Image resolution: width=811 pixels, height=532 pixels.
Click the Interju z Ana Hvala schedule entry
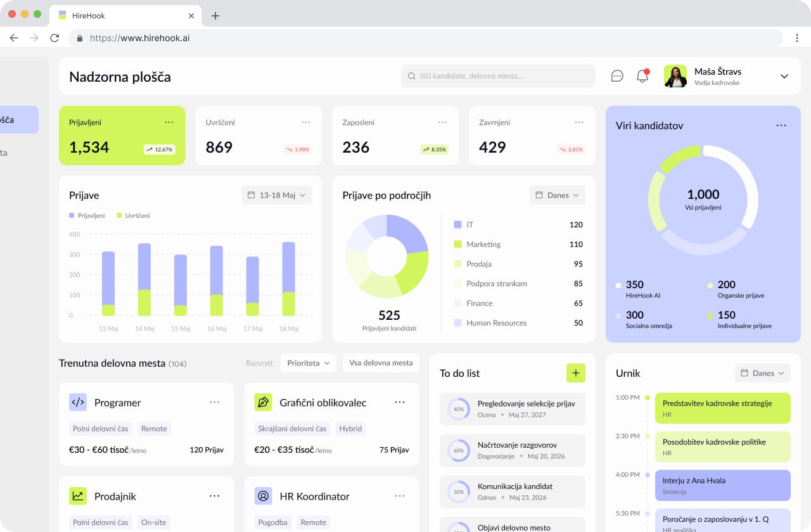722,485
